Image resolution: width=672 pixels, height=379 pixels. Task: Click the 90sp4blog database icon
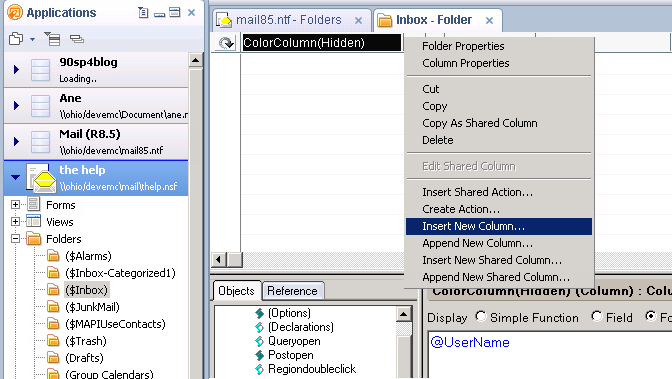click(40, 70)
